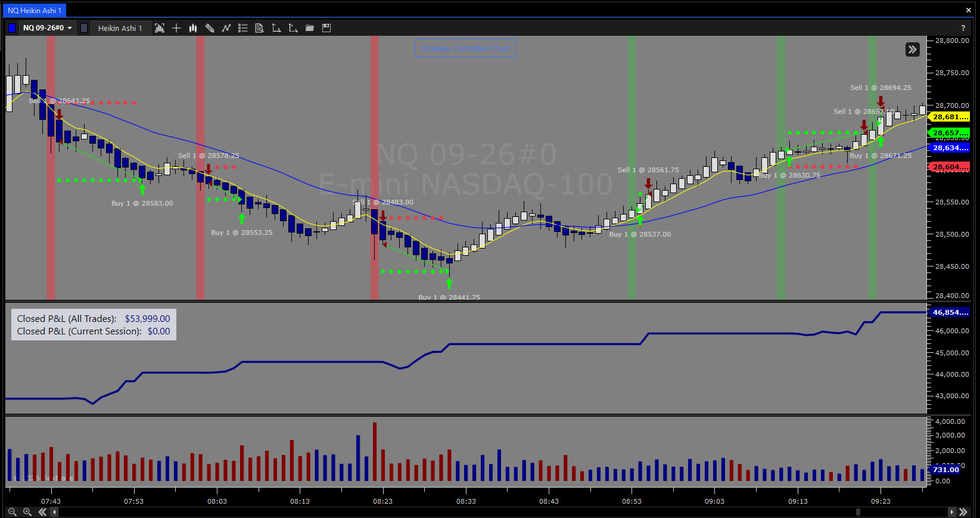Click the 08:23 time axis label
980x518 pixels.
382,501
